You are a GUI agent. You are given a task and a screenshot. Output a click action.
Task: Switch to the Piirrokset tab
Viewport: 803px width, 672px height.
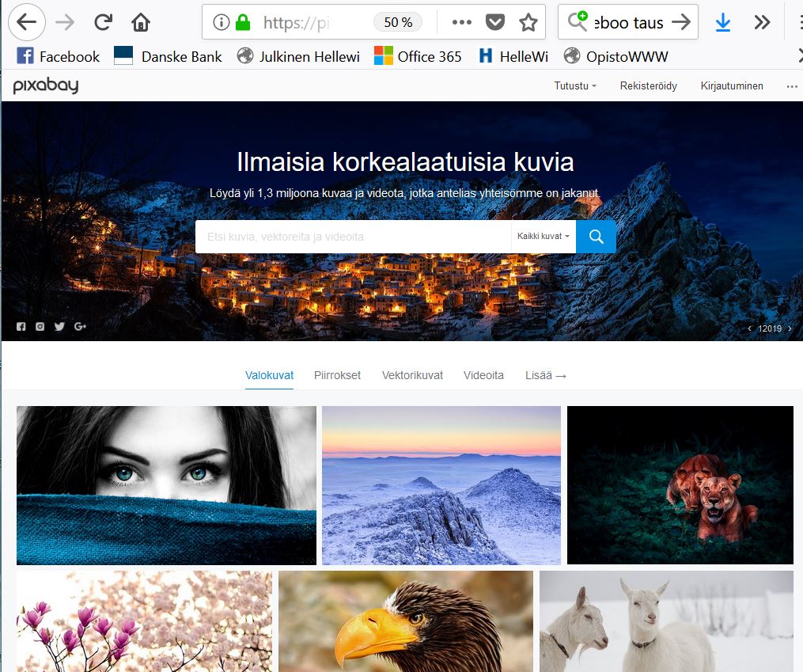337,375
